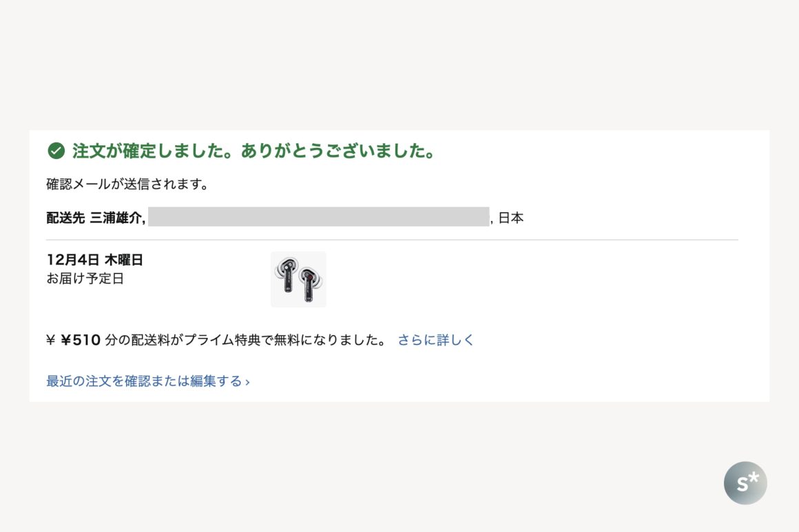Click the 日本 country text

[511, 218]
